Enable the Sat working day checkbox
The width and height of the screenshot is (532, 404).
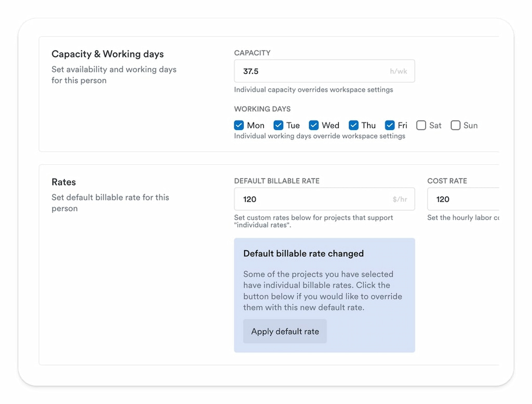421,125
